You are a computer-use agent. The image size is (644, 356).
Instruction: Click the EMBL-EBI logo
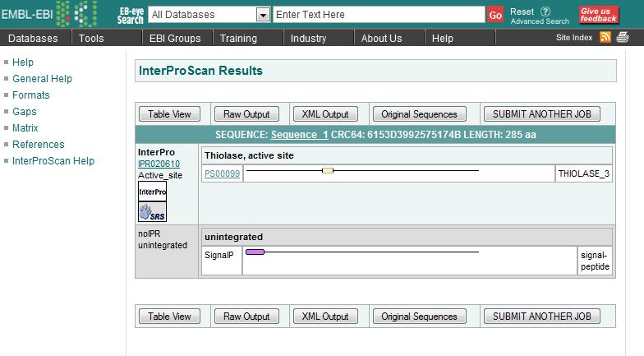49,14
